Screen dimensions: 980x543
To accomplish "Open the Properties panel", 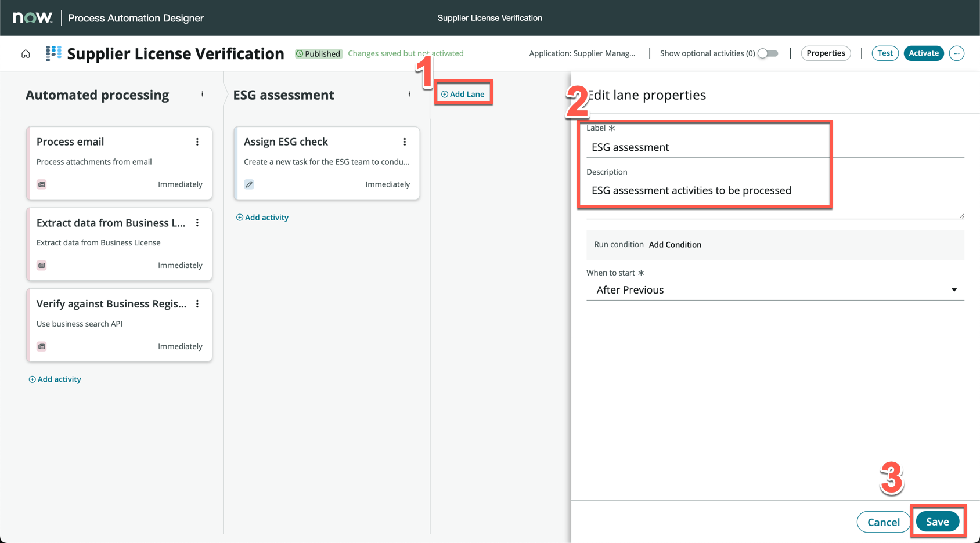I will (x=825, y=53).
